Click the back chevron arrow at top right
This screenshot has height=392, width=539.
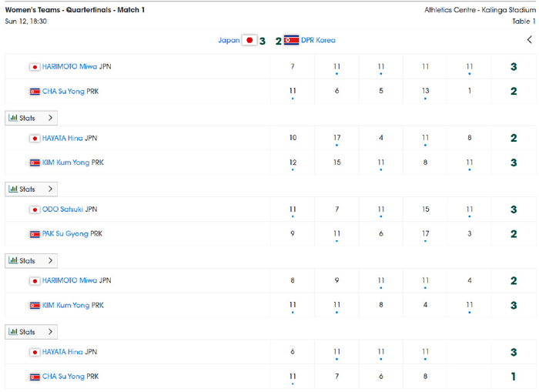pos(530,40)
